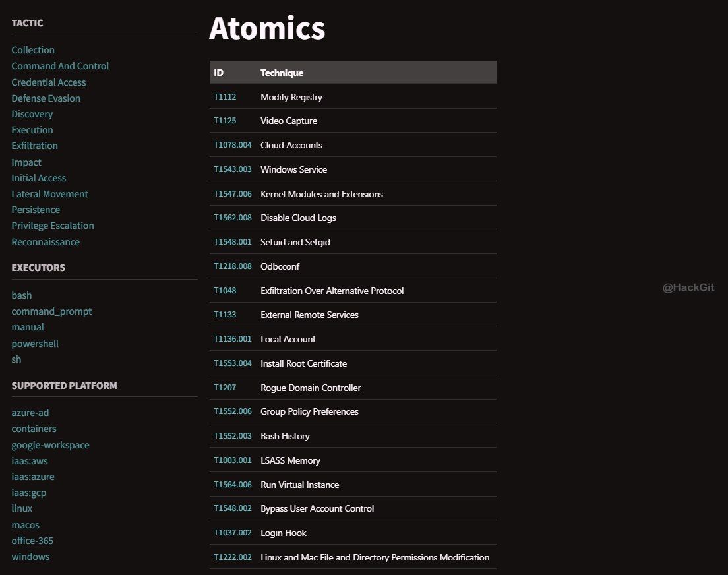Select the T1562.008 ID link

[233, 218]
